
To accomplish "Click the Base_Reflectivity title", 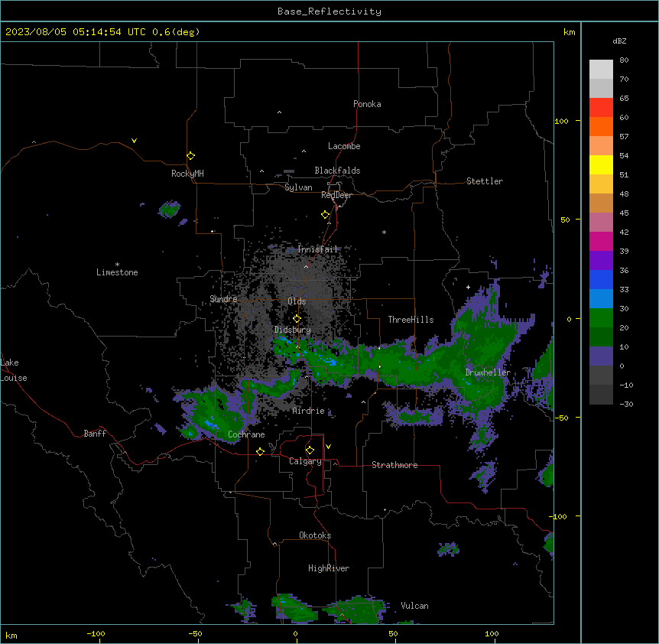I will tap(329, 11).
